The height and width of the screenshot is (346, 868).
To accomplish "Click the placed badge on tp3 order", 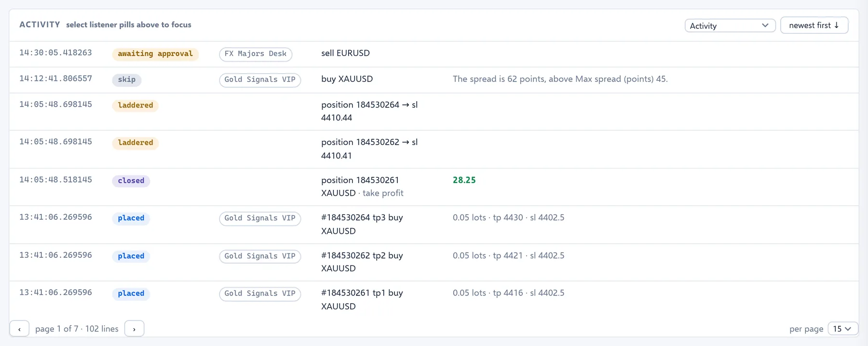I will [131, 218].
